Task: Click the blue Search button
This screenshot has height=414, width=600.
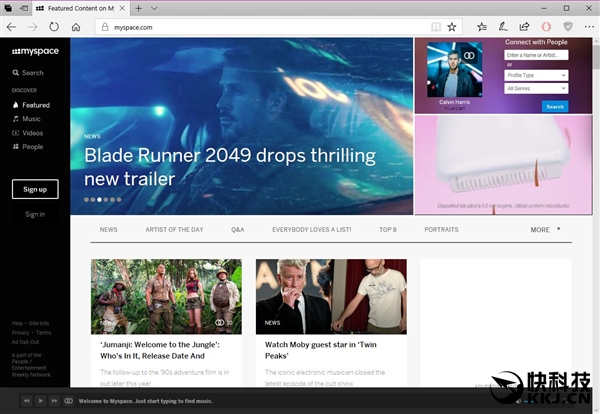Action: [555, 106]
